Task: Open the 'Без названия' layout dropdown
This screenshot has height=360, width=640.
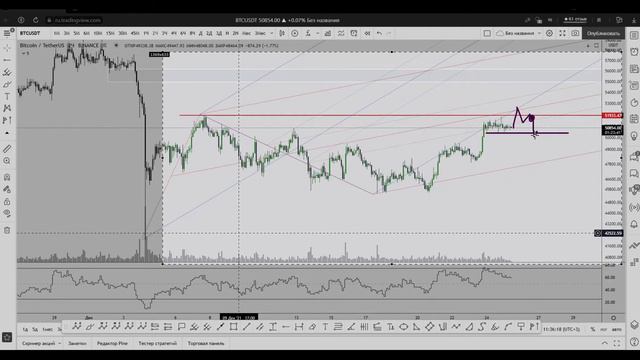Action: (519, 33)
